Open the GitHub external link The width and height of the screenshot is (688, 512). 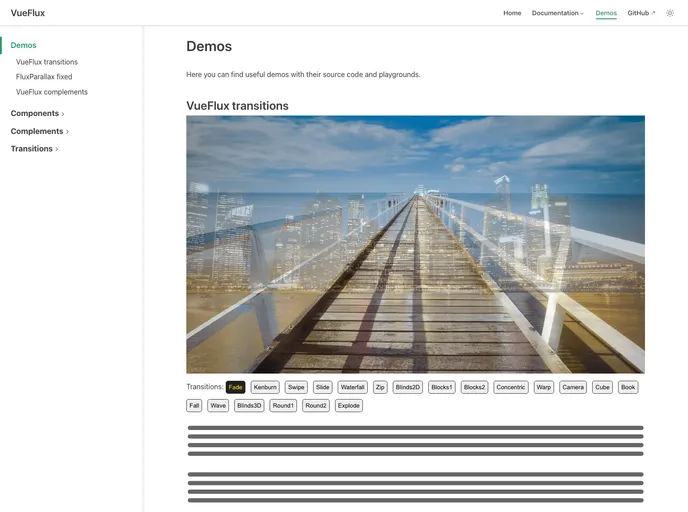coord(641,13)
